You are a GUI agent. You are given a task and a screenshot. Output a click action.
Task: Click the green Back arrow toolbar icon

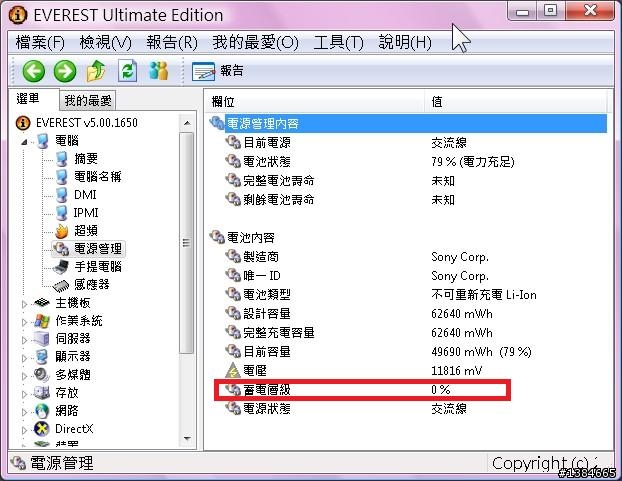point(34,71)
